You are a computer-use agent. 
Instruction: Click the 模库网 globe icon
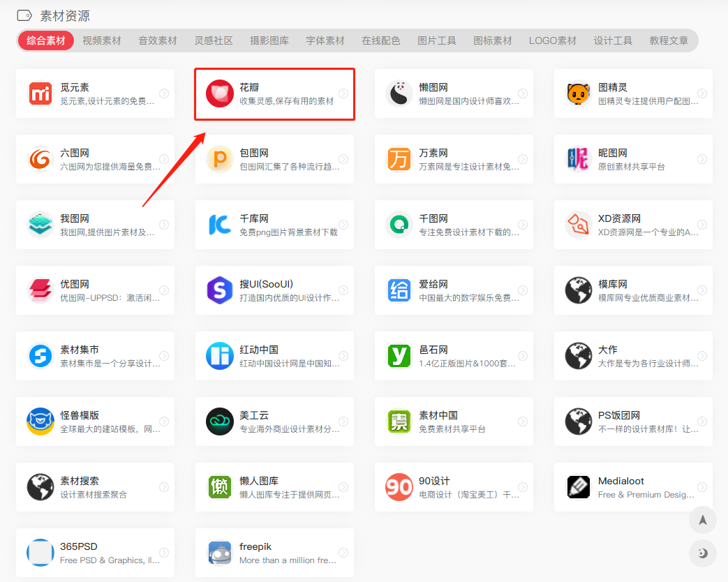[579, 290]
